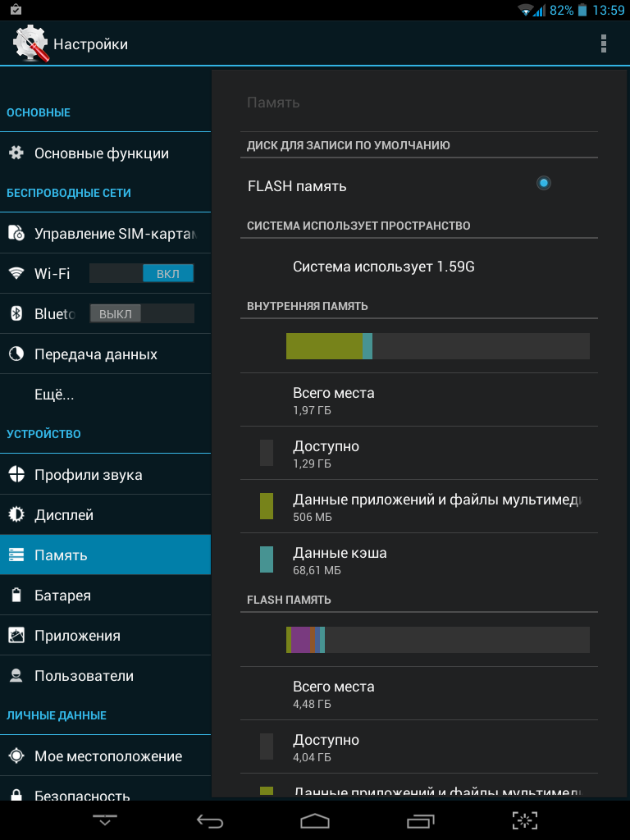Screen dimensions: 630x840
Task: Open Данные приложений и файлы мультимедиа
Action: [x=436, y=506]
